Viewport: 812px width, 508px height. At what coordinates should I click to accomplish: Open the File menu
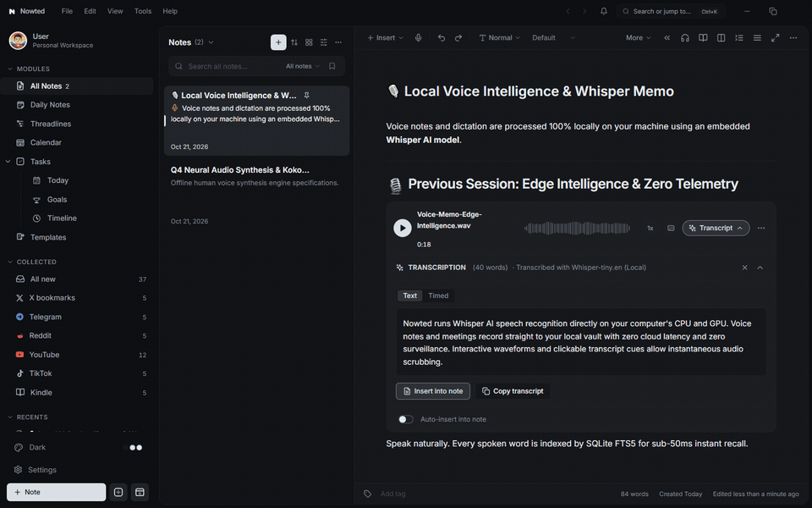click(x=67, y=11)
